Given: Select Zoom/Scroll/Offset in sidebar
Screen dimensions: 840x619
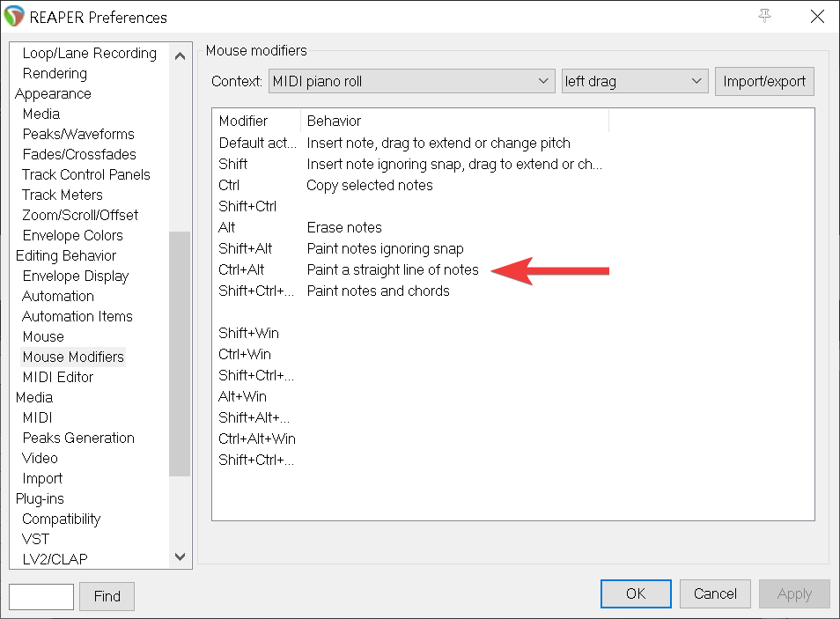Looking at the screenshot, I should pos(80,216).
